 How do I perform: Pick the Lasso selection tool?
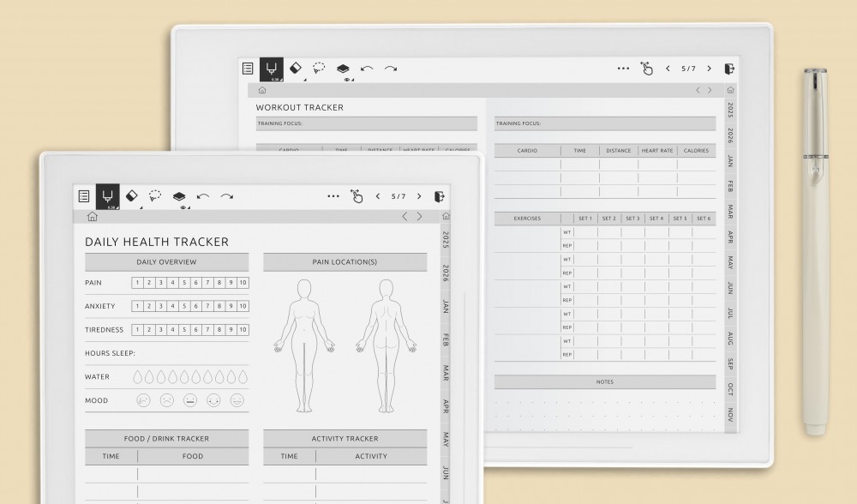(154, 196)
